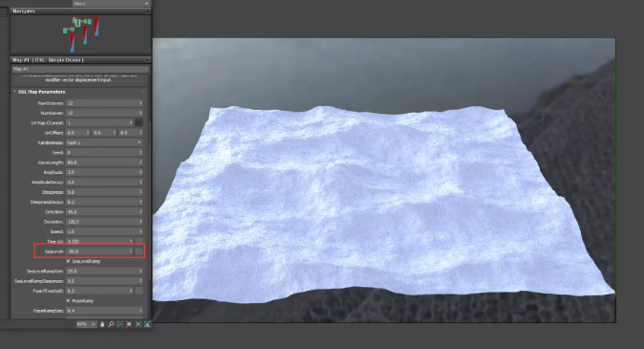The width and height of the screenshot is (644, 349).
Task: Click the Amplitude spinner arrows
Action: click(140, 172)
